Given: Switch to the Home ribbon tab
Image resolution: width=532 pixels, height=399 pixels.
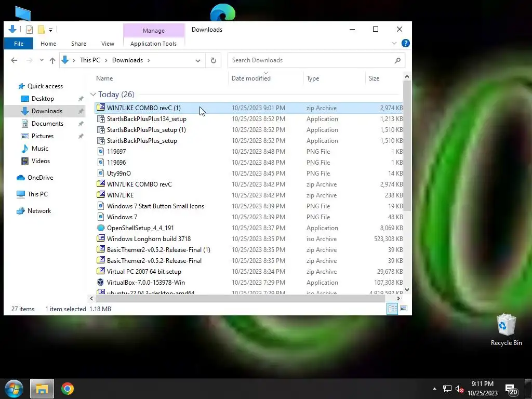Looking at the screenshot, I should [x=48, y=44].
